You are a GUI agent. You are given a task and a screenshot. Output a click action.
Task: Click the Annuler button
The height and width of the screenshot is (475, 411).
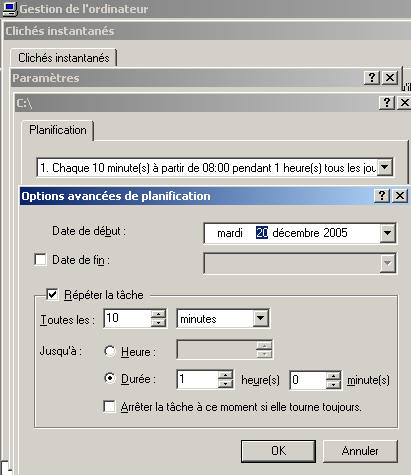[360, 451]
